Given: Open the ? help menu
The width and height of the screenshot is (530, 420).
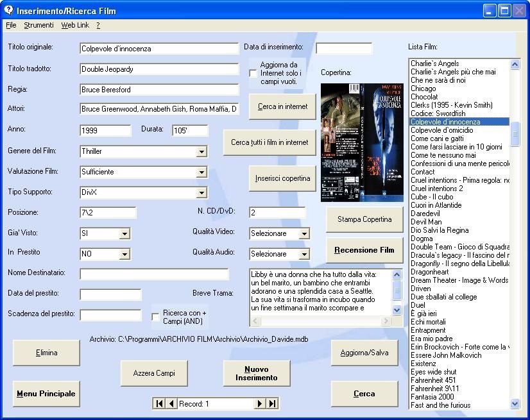Looking at the screenshot, I should (98, 25).
